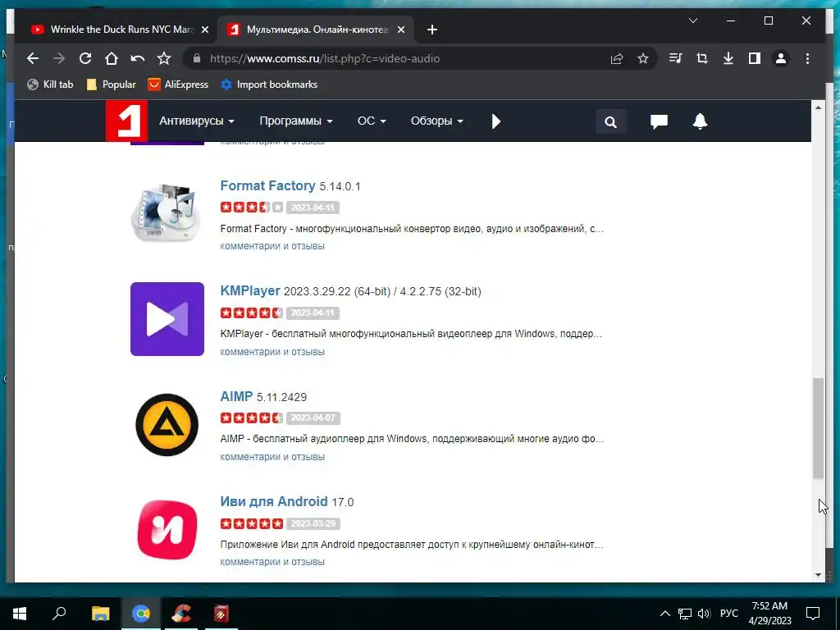This screenshot has height=630, width=840.
Task: Open the comments speech bubble icon
Action: pyautogui.click(x=659, y=121)
